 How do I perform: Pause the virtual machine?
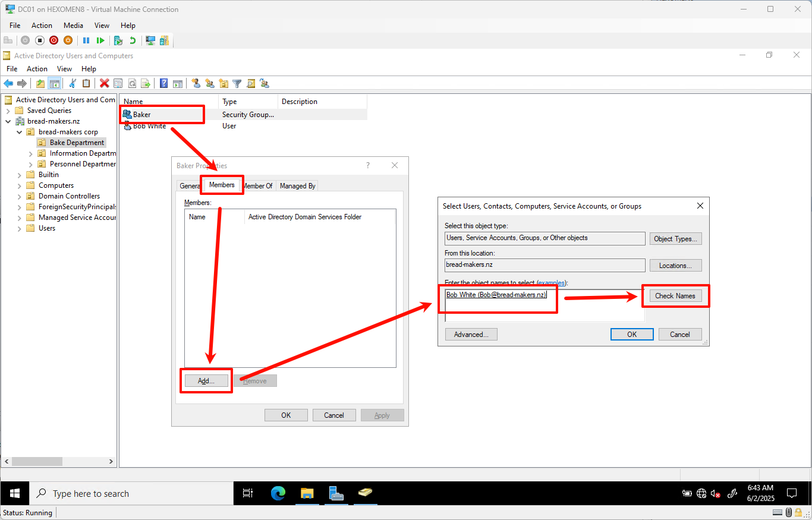(x=86, y=40)
